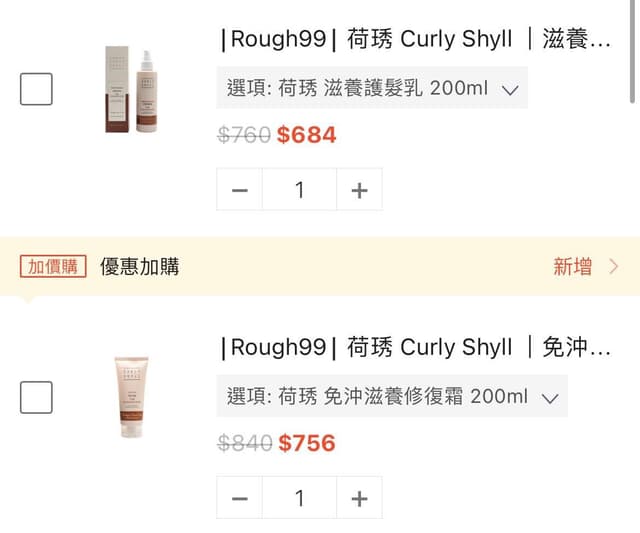Screen dimensions: 640x533
Task: Click the 優惠加購 promo banner text
Action: pos(140,266)
